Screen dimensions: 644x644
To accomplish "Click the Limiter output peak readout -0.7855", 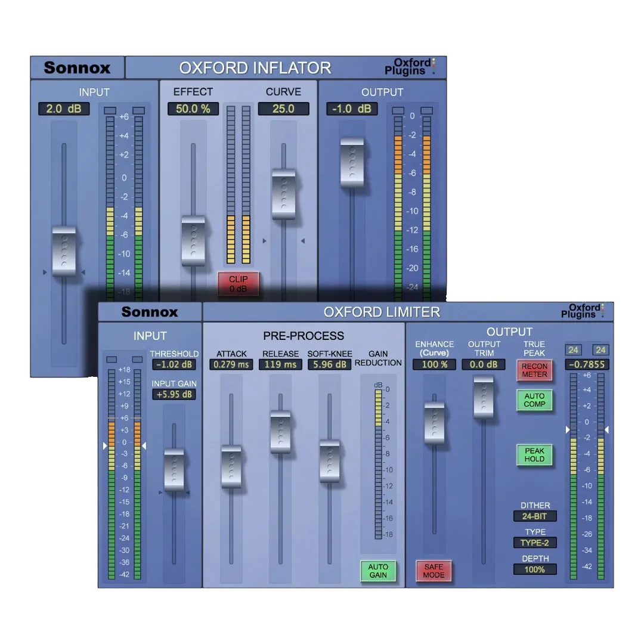I will tap(587, 364).
